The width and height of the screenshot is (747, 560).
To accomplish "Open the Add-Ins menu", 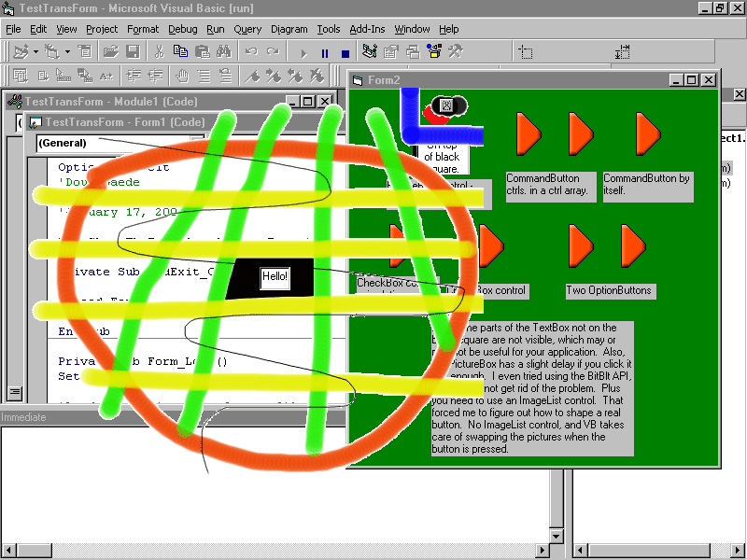I will click(x=367, y=29).
